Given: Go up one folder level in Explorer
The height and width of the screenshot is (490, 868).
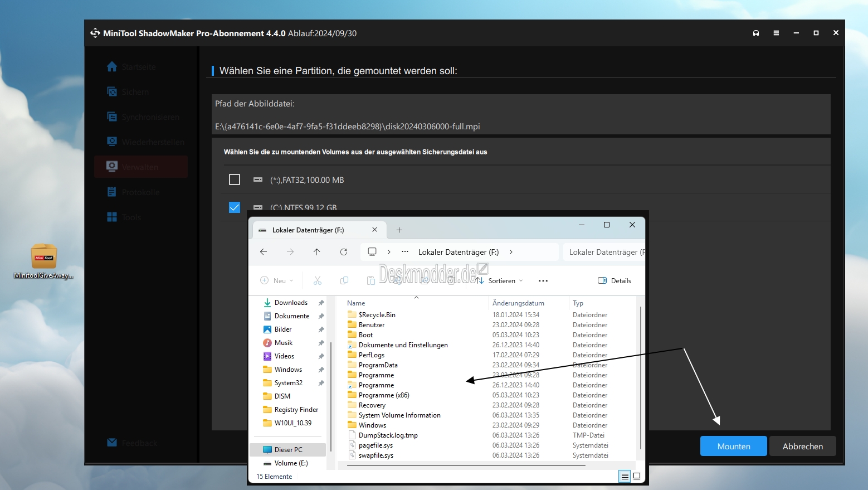Looking at the screenshot, I should click(x=317, y=252).
